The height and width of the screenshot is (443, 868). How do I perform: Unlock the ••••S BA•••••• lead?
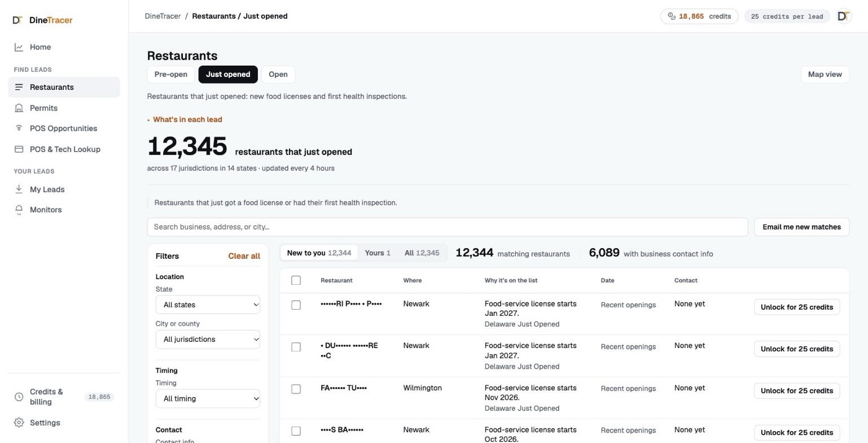[797, 432]
